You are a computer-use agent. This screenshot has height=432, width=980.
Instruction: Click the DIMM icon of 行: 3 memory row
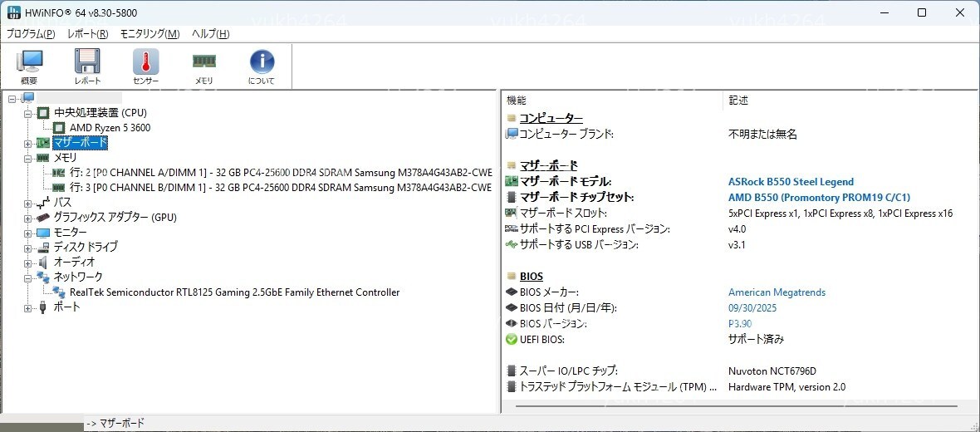(x=58, y=188)
